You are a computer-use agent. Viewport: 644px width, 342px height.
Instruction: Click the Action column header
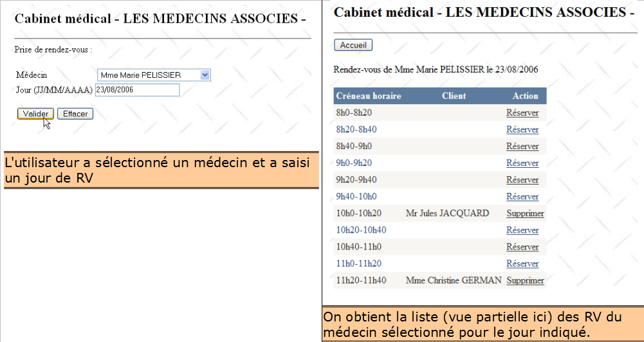point(525,96)
